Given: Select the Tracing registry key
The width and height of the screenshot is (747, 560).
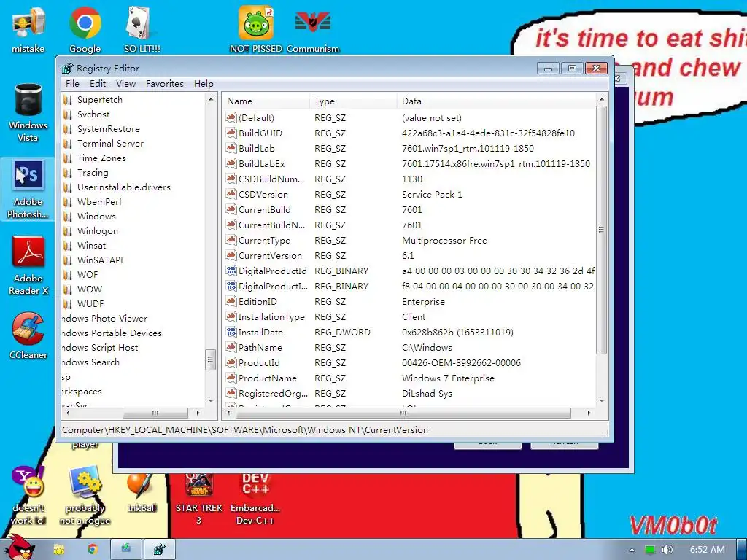Looking at the screenshot, I should pos(93,172).
